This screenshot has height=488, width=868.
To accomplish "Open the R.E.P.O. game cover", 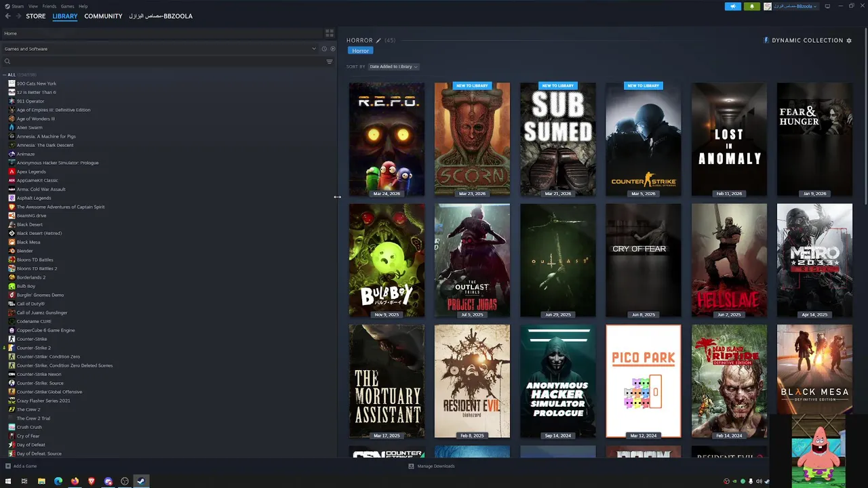I will pos(387,140).
